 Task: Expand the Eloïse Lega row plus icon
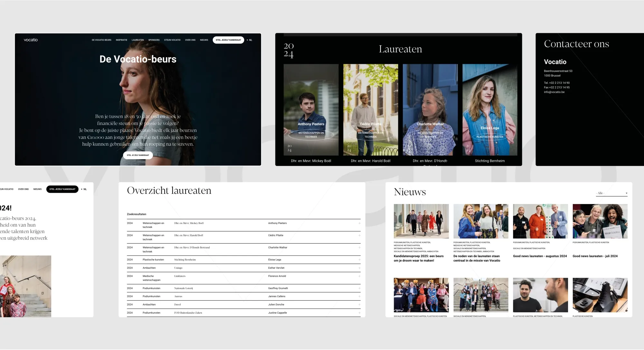[359, 260]
